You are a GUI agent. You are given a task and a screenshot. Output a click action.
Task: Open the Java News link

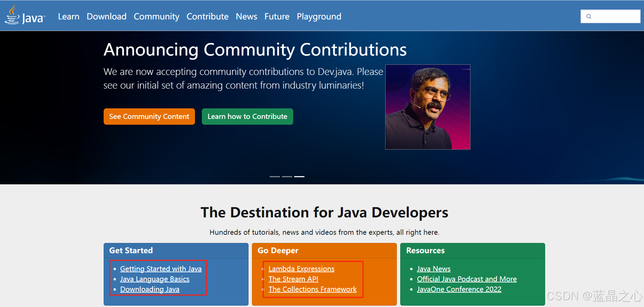(x=434, y=269)
